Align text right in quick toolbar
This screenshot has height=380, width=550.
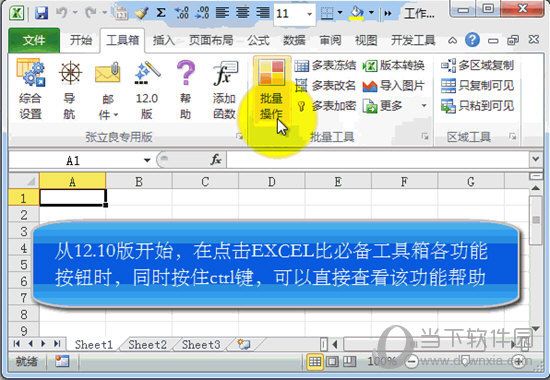click(x=263, y=13)
